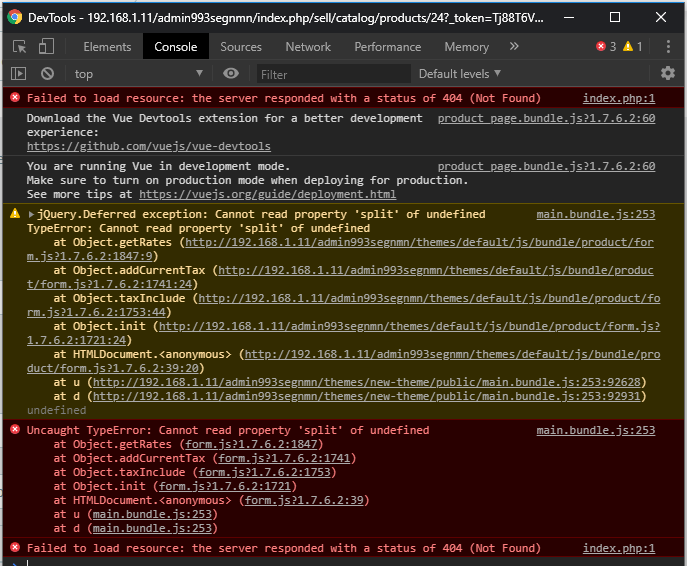Expand the jQuery.Deferred exception warning

(x=31, y=214)
